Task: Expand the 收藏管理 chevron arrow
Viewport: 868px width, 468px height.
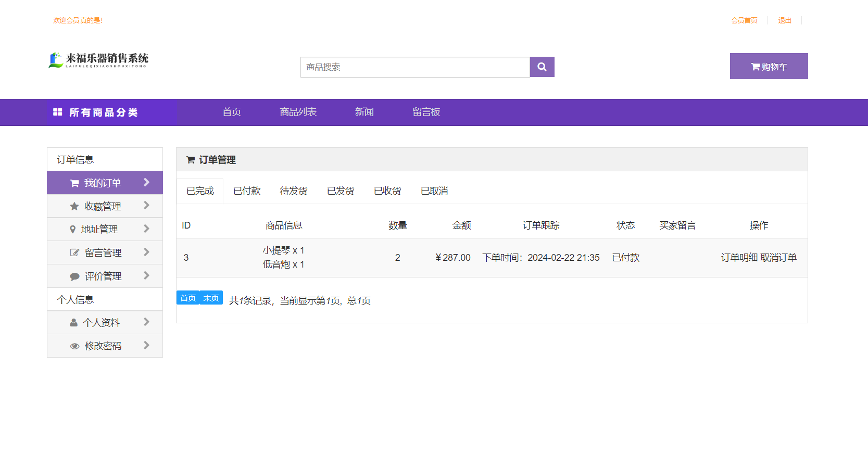Action: pos(146,205)
